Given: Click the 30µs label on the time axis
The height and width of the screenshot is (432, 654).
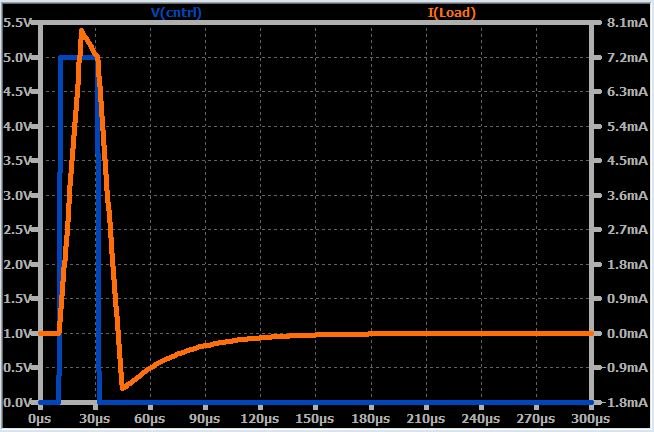Looking at the screenshot, I should 96,420.
